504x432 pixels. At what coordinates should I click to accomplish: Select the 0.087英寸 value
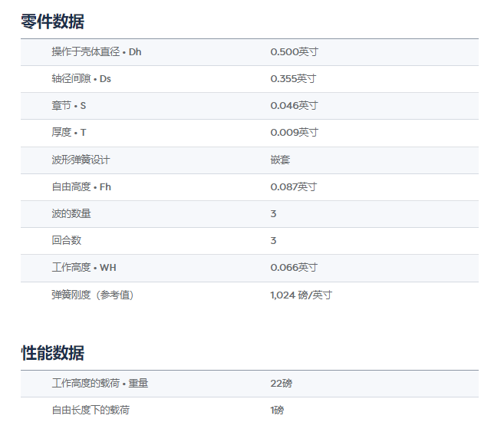click(x=294, y=187)
